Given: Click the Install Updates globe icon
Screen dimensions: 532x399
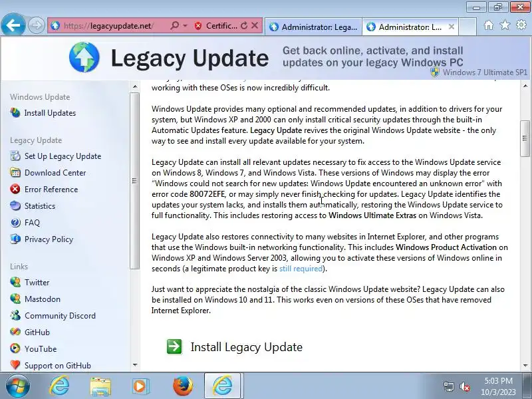Looking at the screenshot, I should tap(15, 112).
